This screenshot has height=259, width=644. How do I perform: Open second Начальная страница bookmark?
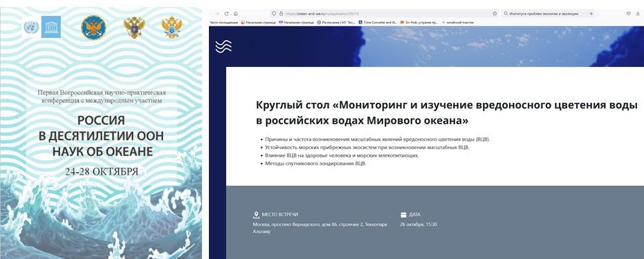tap(296, 22)
